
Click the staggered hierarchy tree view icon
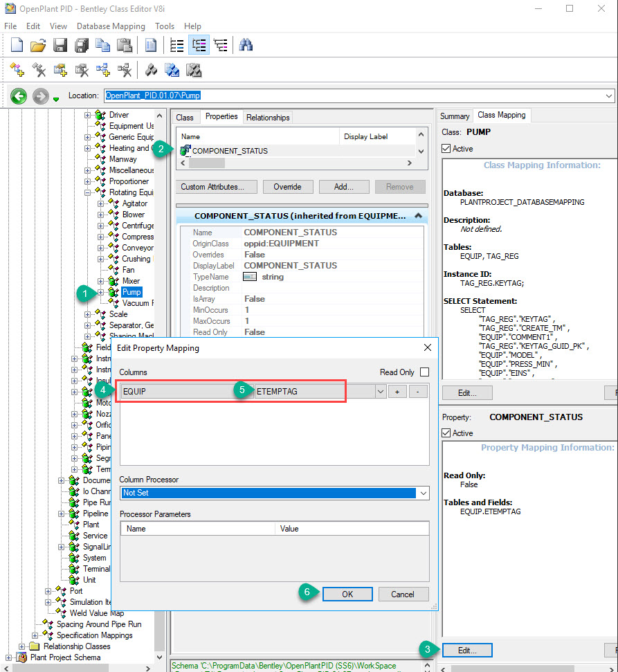coord(221,45)
